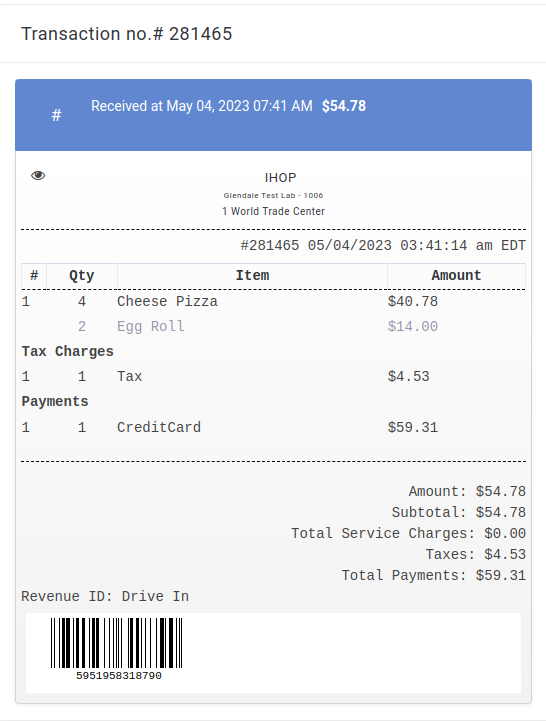Select the CreditCard payment row
The width and height of the screenshot is (546, 722).
273,427
